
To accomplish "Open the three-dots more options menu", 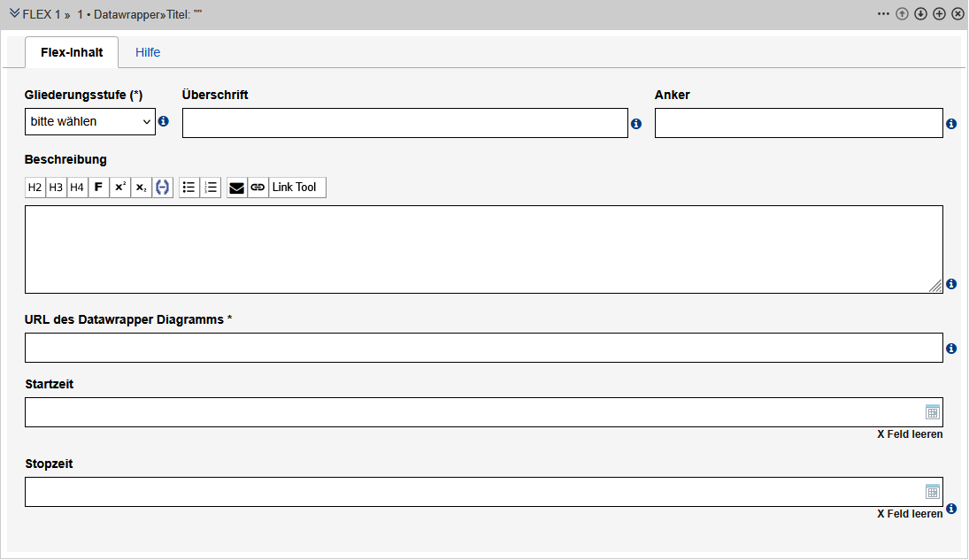I will 883,14.
